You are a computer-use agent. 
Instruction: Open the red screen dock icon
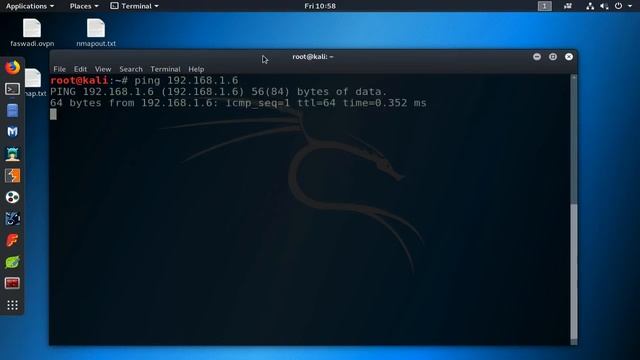click(12, 283)
